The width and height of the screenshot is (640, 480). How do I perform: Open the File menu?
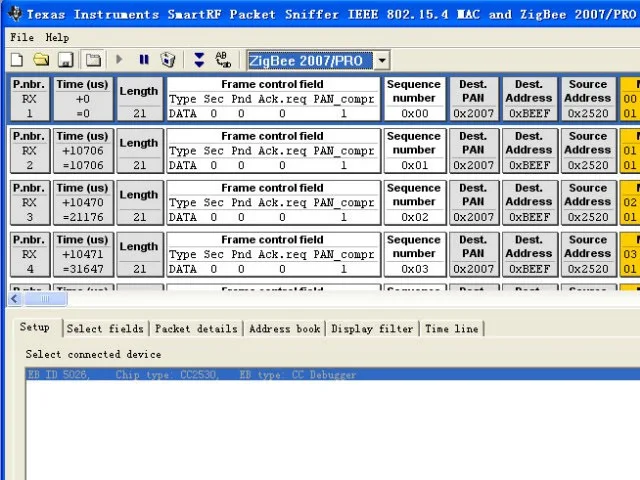22,38
